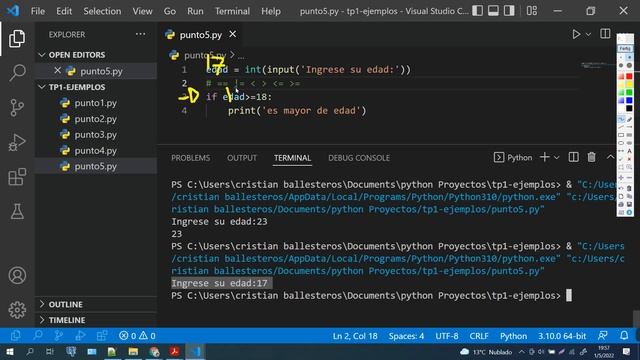Change end of line sequence CRLF
Image resolution: width=640 pixels, height=360 pixels.
click(478, 336)
